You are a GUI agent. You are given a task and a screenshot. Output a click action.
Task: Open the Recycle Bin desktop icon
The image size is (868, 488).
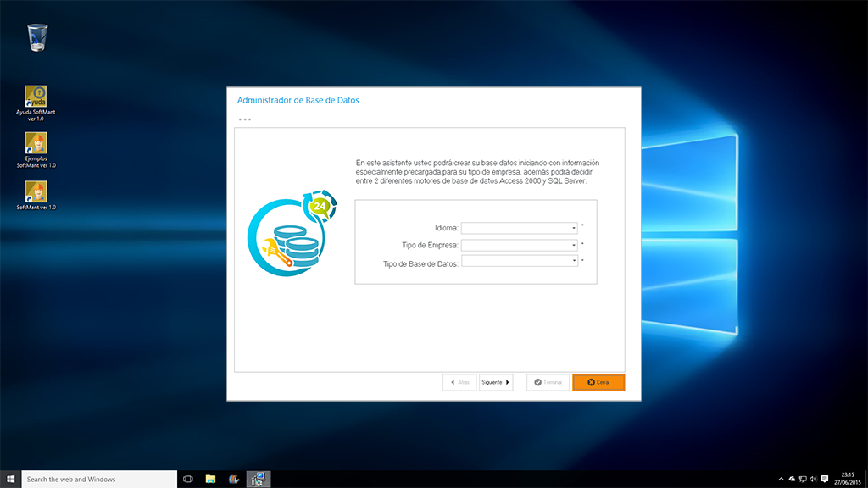(x=37, y=38)
